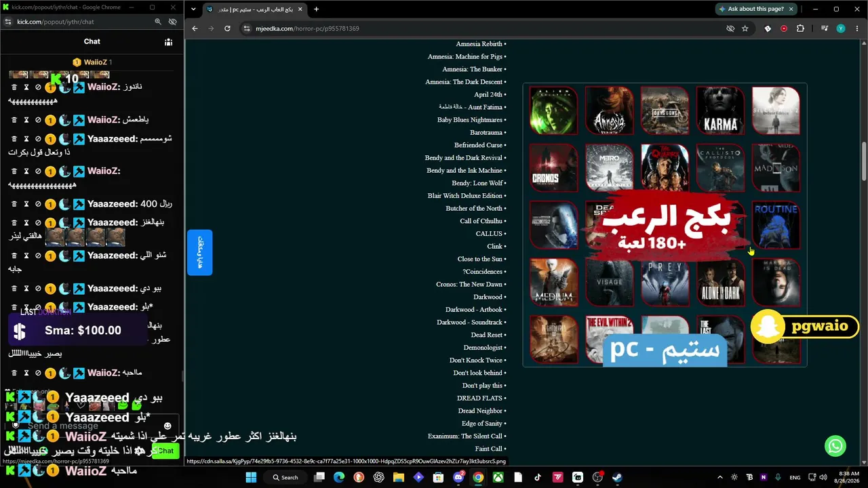
Task: Delete Yaaazeeed's 400 ريال message
Action: pos(14,204)
